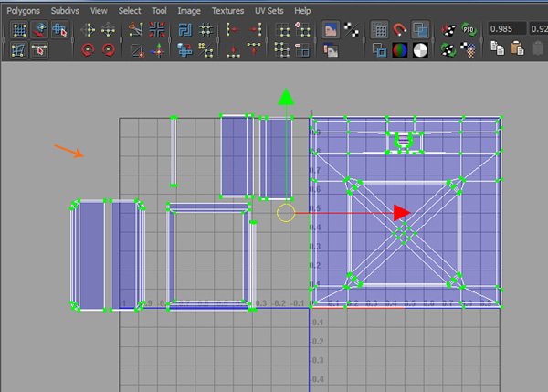This screenshot has height=392, width=548.
Task: Open the Select menu
Action: pos(130,11)
